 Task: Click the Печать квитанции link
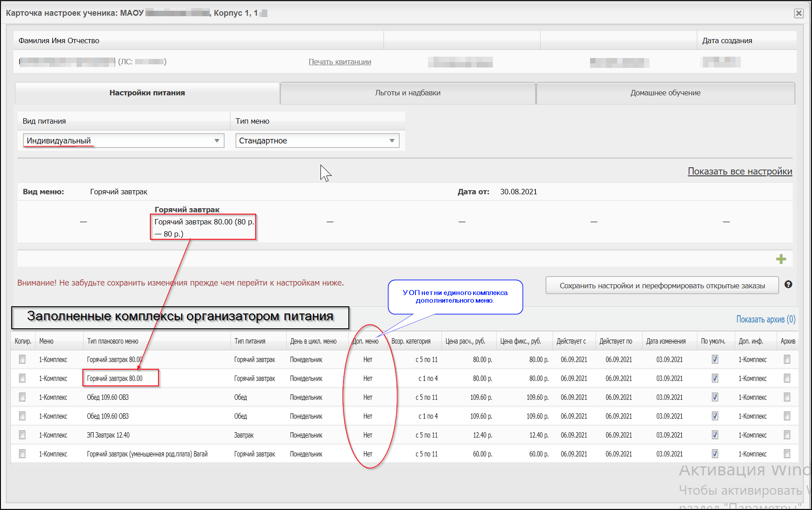[x=340, y=62]
